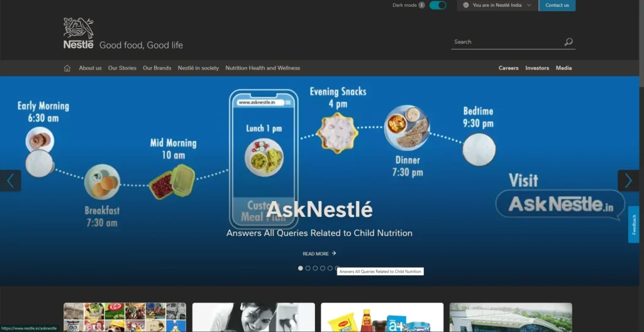Open the vertical Feedback tab on right edge

633,224
